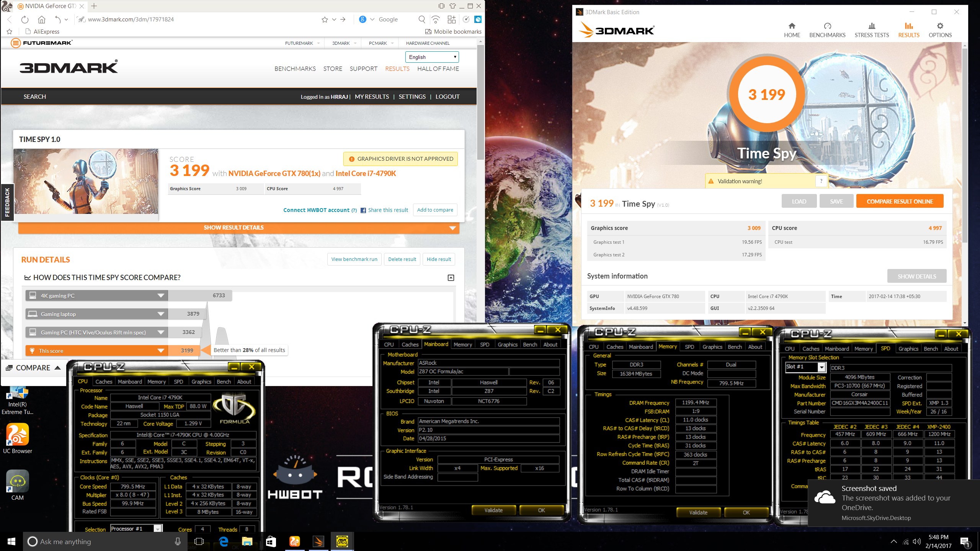The height and width of the screenshot is (551, 980).
Task: Open BENCHMARKS on 3dmark website
Action: pyautogui.click(x=295, y=69)
